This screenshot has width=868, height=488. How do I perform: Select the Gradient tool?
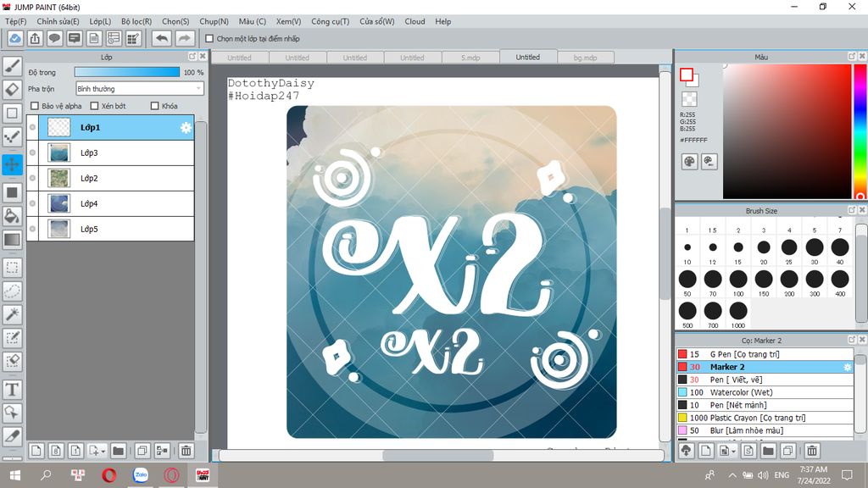(12, 240)
